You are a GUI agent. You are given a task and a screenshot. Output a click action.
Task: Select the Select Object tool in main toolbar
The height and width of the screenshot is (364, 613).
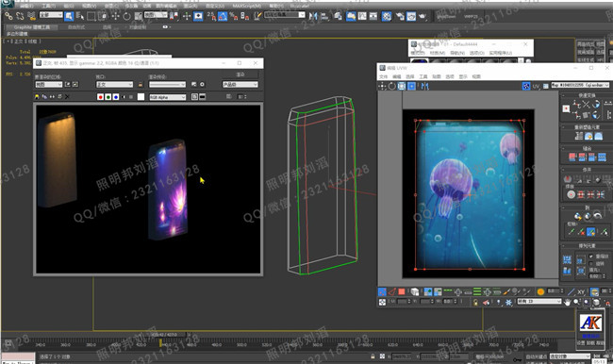pyautogui.click(x=69, y=16)
